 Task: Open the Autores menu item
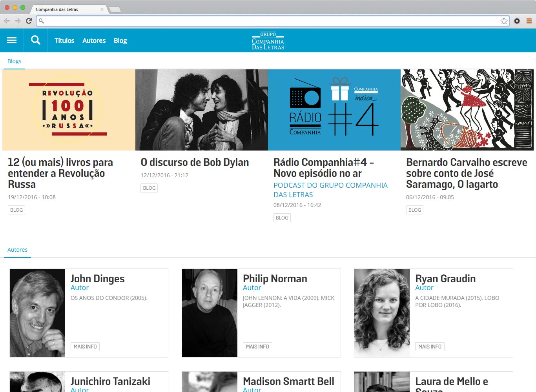[94, 41]
